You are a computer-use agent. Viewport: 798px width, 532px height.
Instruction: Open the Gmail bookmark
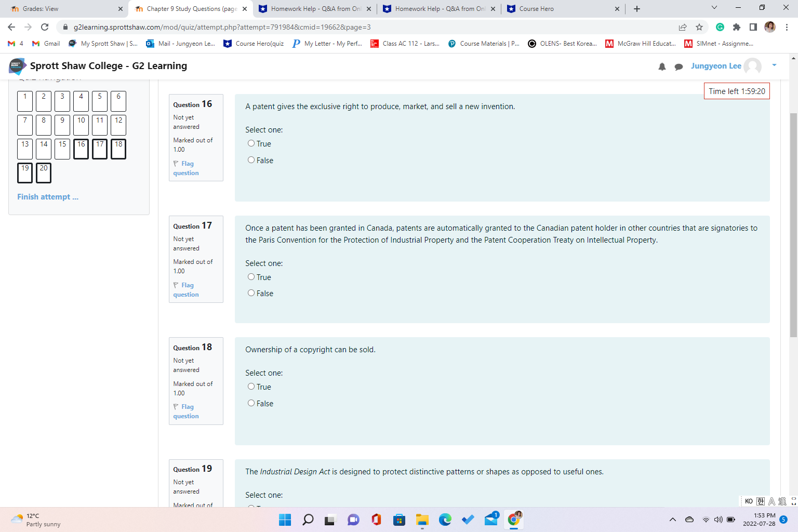[46, 44]
